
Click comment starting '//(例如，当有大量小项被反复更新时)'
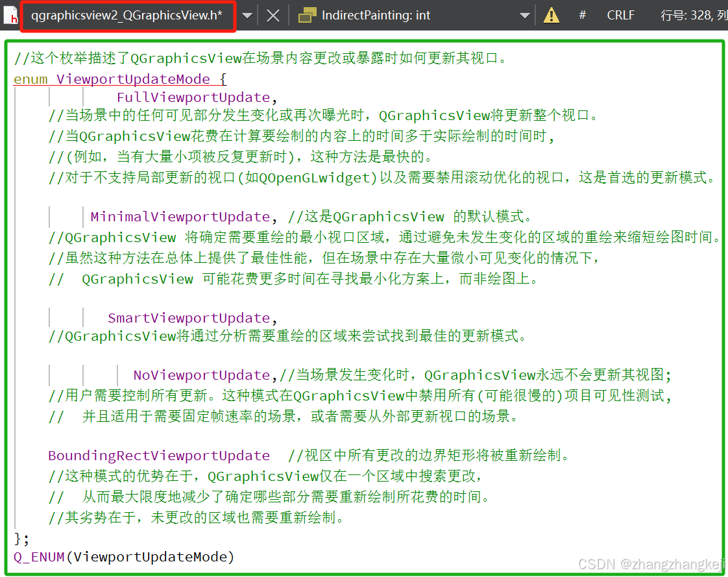(241, 157)
